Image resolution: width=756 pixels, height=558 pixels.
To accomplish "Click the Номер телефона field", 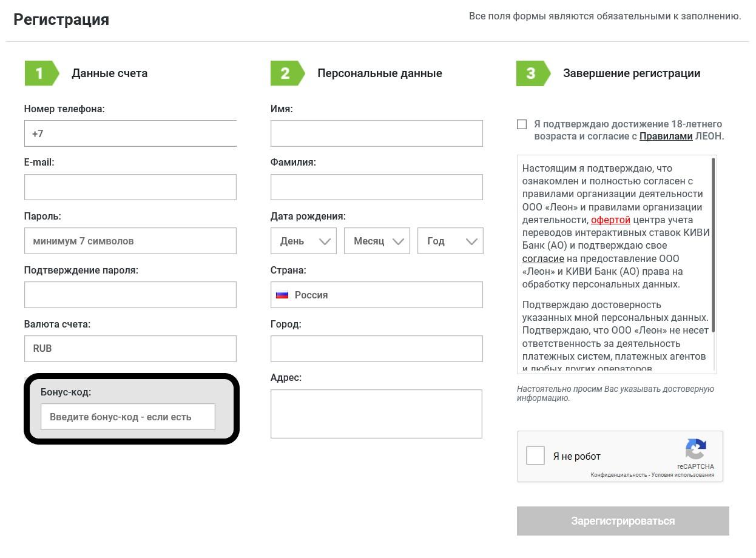I will click(130, 133).
